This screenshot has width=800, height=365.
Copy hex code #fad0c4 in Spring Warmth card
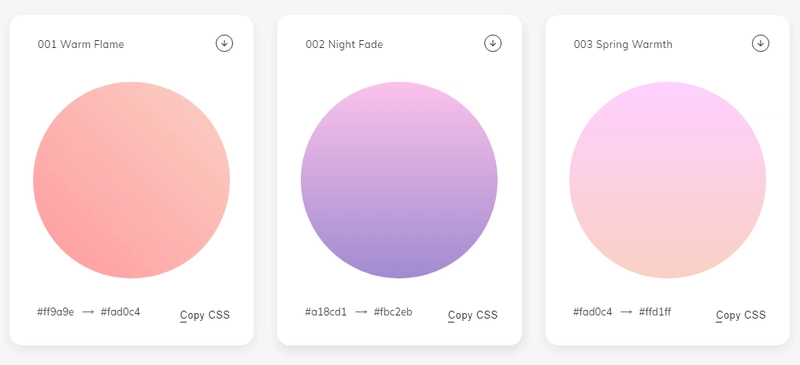pos(592,312)
